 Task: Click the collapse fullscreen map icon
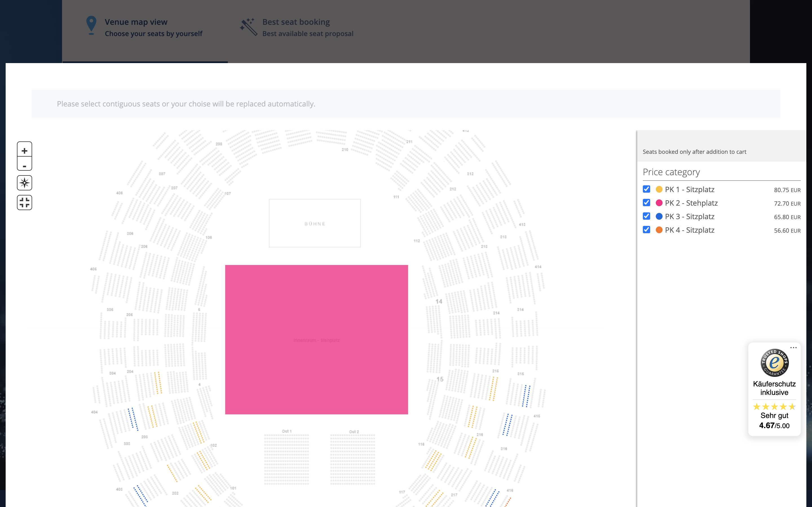point(25,203)
